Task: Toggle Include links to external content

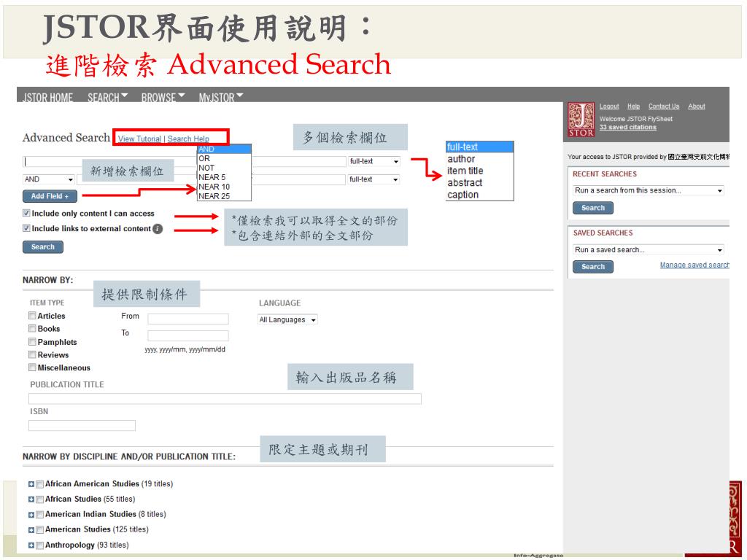Action: [27, 228]
